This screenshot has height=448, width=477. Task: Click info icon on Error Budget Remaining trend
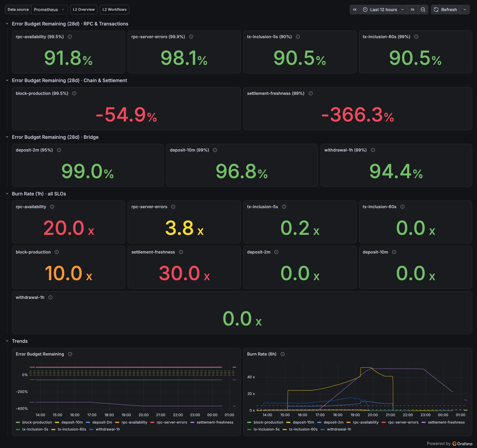[x=70, y=354]
